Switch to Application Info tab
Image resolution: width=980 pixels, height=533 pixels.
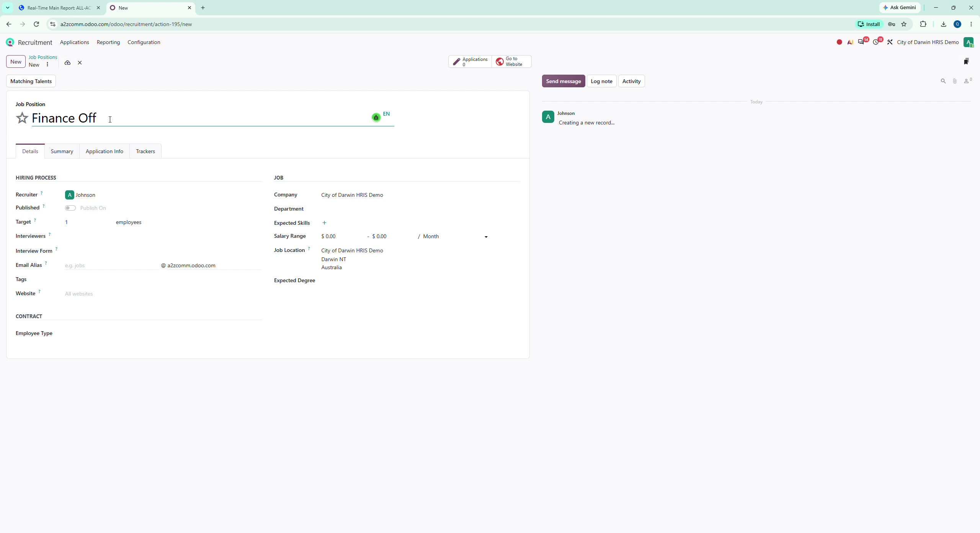pyautogui.click(x=105, y=151)
